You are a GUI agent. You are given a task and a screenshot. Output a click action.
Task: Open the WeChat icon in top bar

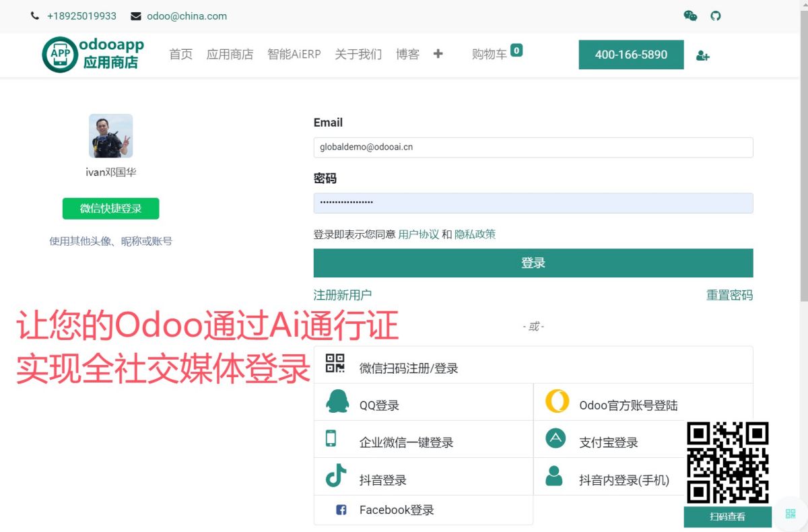pyautogui.click(x=691, y=15)
